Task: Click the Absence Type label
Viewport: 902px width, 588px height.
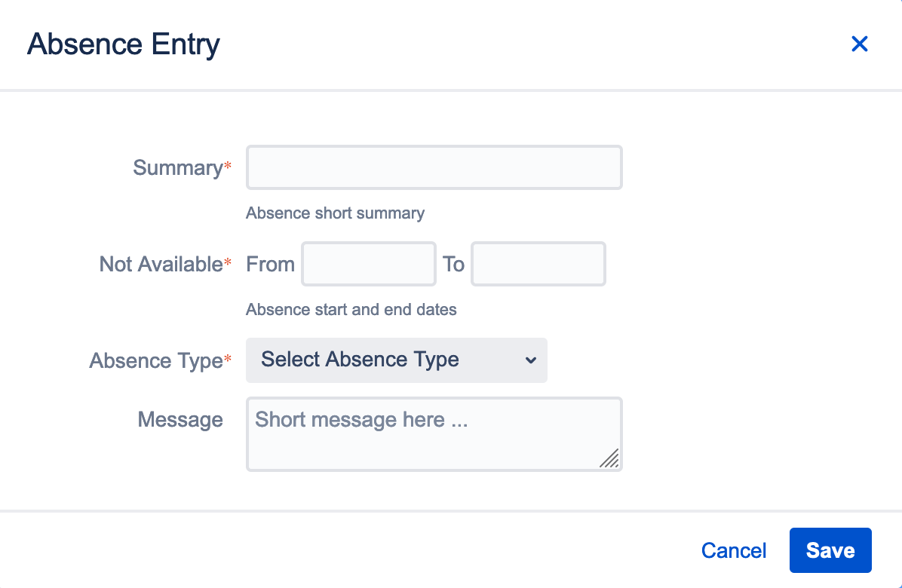Action: coord(155,360)
